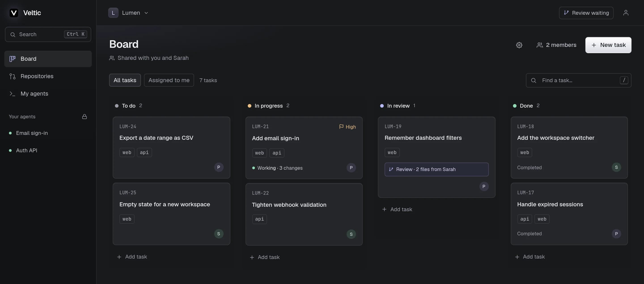Viewport: 644px width, 284px height.
Task: Click the High priority flag on LUM-21
Action: [x=347, y=127]
